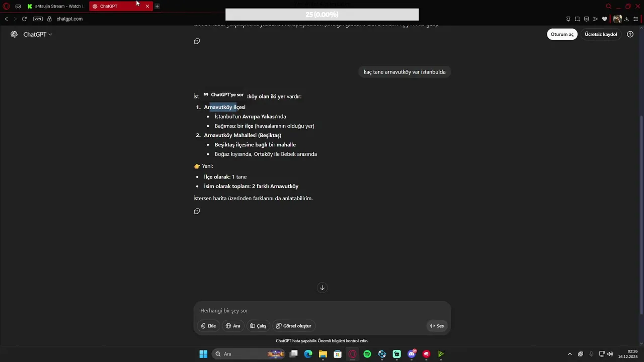Click the Görsel oluştur button

pos(294,326)
